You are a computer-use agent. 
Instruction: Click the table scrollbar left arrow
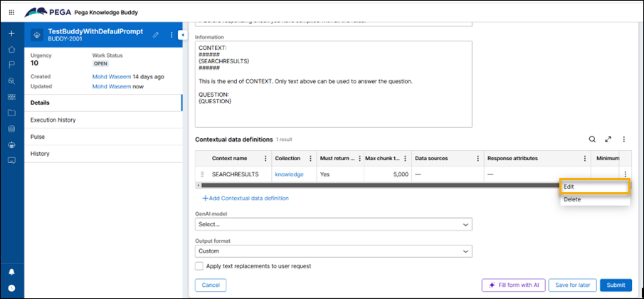point(199,185)
